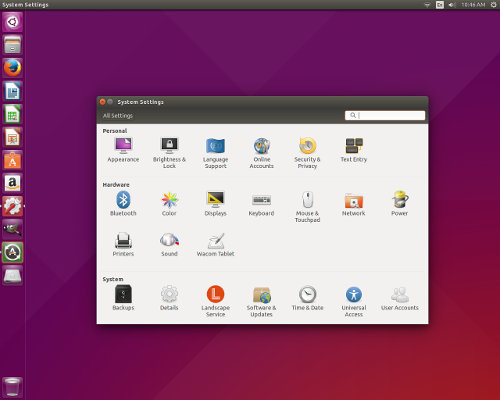Launch Files from the launcher
The width and height of the screenshot is (500, 400).
click(x=13, y=45)
